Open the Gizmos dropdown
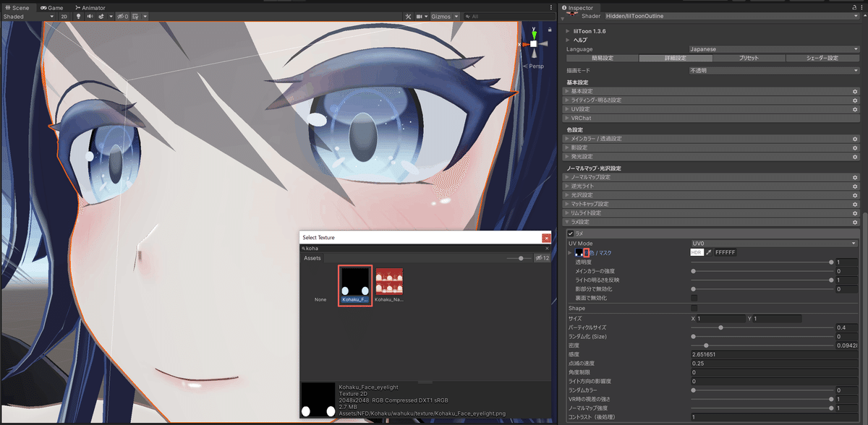 pos(444,16)
